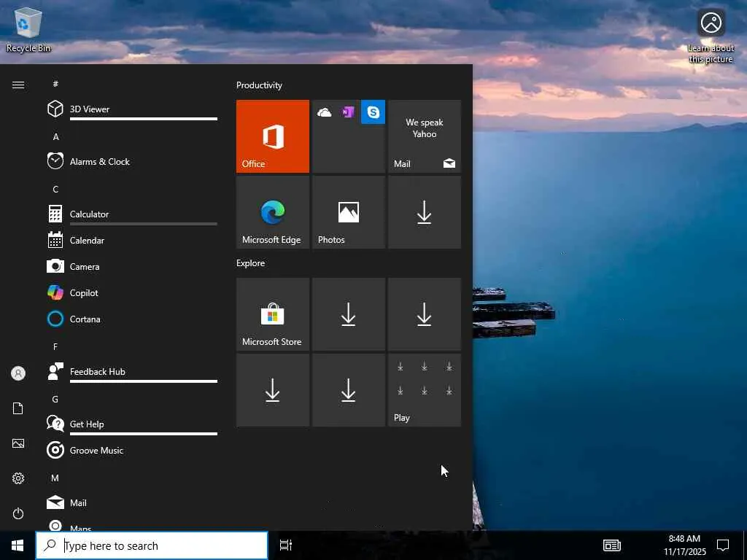Open the Mail app icon in list
Screen dimensions: 747x560
55,502
